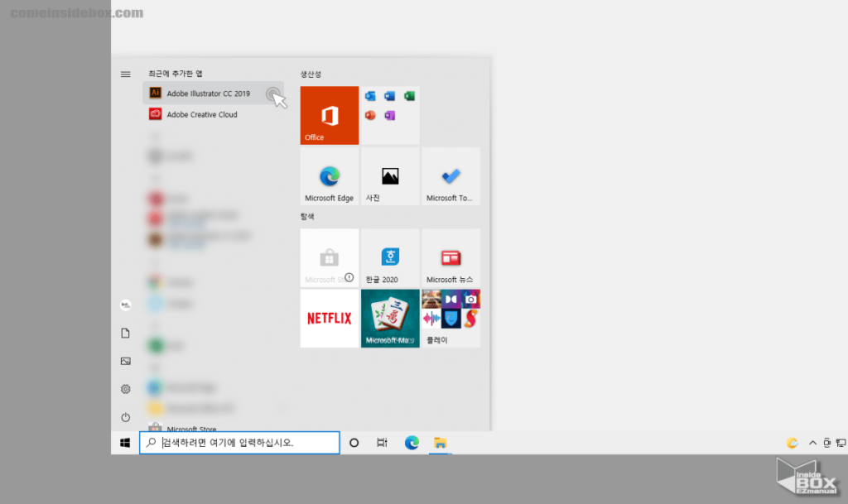Open the Office tile
The width and height of the screenshot is (848, 504).
click(329, 116)
